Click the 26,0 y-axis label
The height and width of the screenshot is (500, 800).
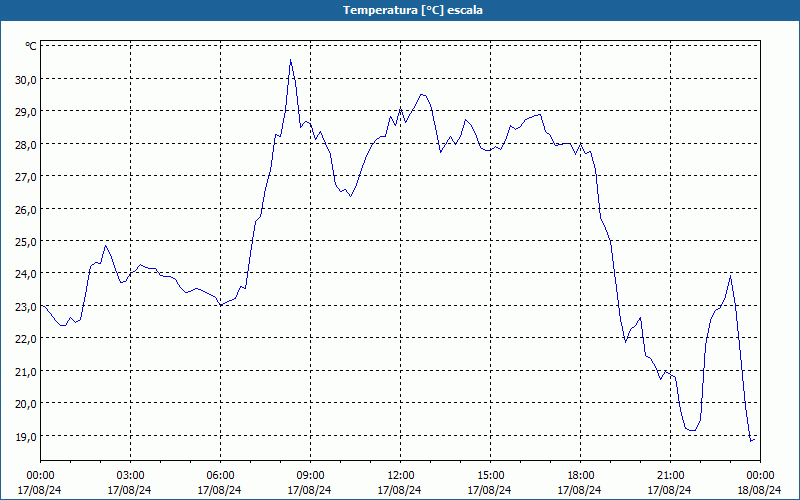pyautogui.click(x=26, y=209)
